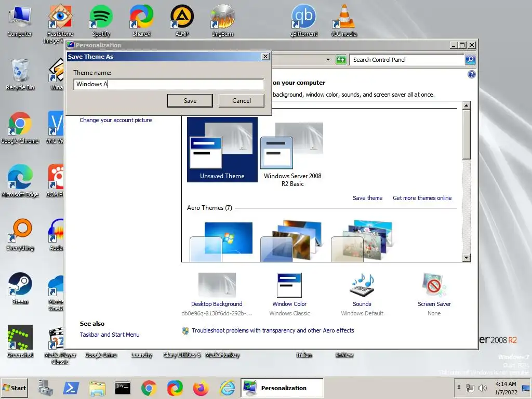Select the Spotify desktop shortcut

click(x=101, y=21)
